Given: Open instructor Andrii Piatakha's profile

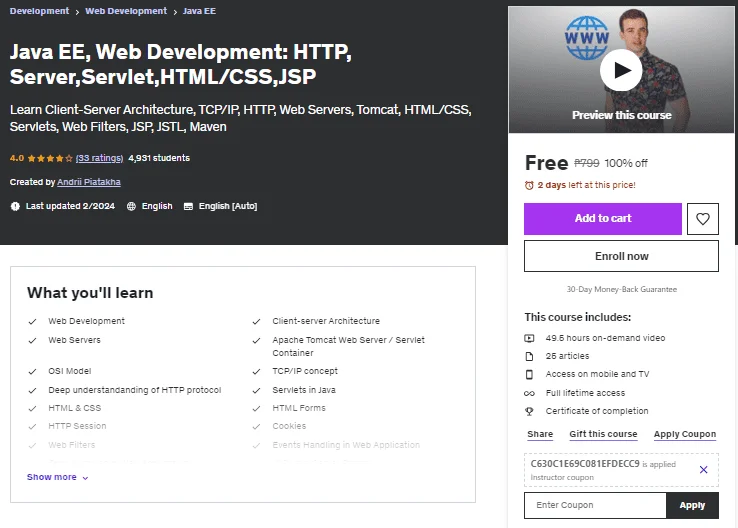Looking at the screenshot, I should pyautogui.click(x=89, y=182).
